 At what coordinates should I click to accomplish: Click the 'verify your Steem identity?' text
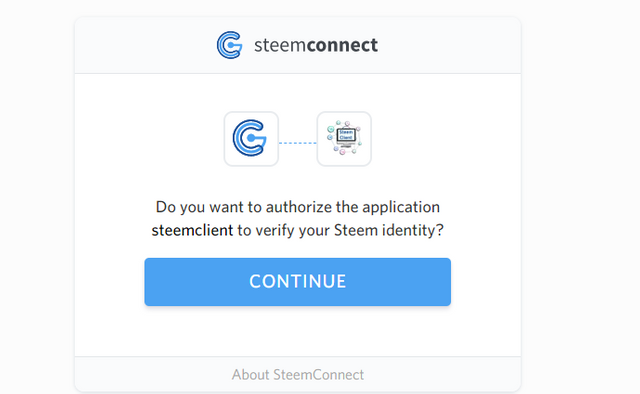pos(349,231)
